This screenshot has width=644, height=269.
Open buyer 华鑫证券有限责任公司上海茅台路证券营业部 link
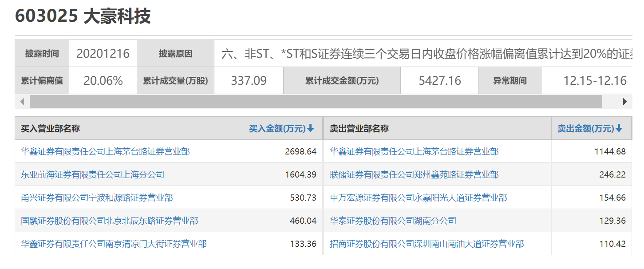pos(105,152)
